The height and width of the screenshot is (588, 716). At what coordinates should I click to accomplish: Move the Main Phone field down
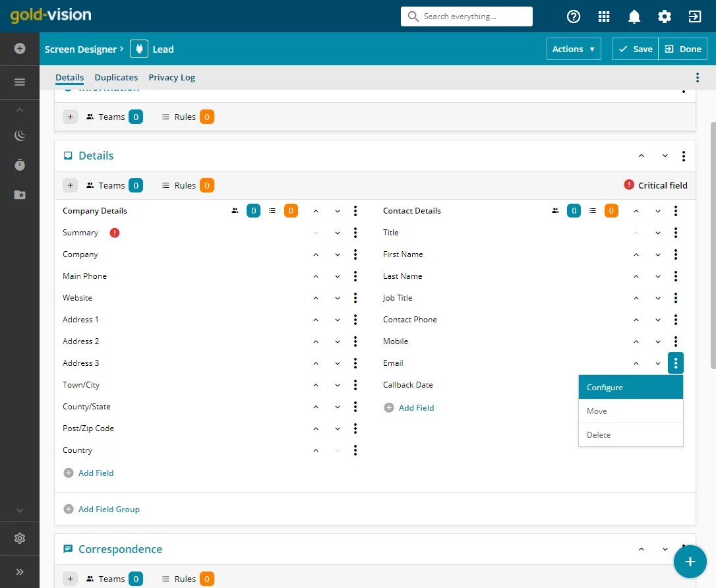pos(338,276)
